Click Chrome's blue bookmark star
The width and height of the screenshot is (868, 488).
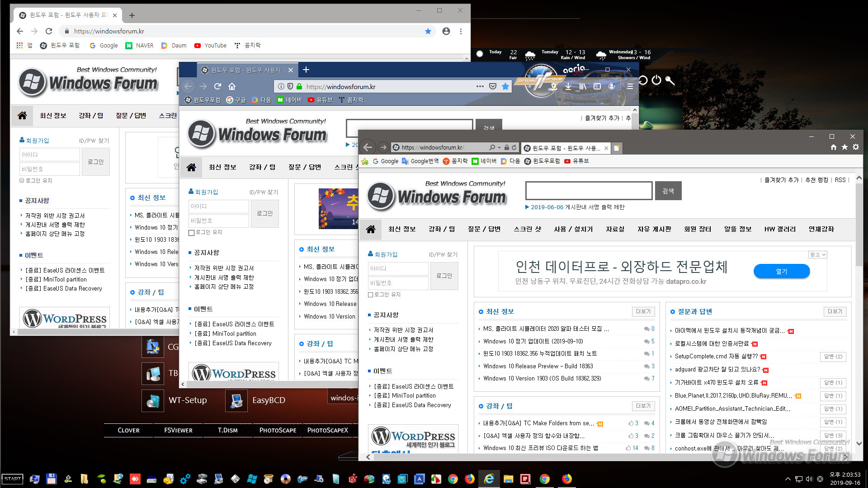pyautogui.click(x=428, y=31)
